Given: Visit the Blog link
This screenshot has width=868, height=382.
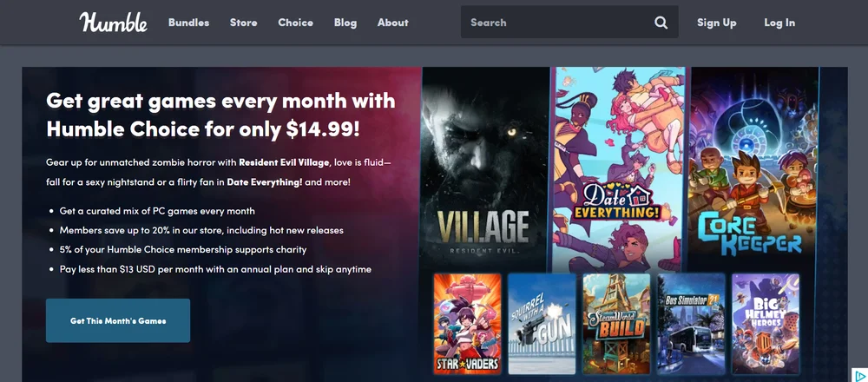Looking at the screenshot, I should 345,23.
